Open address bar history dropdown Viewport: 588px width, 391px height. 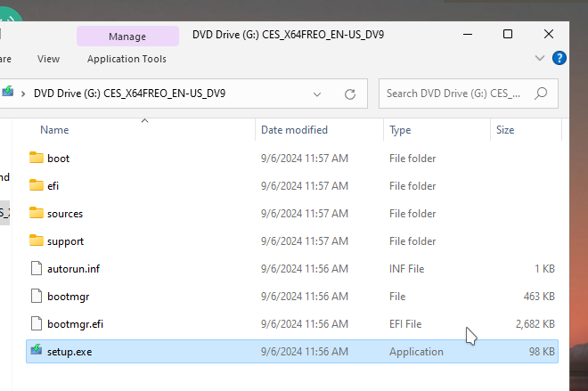click(x=317, y=94)
